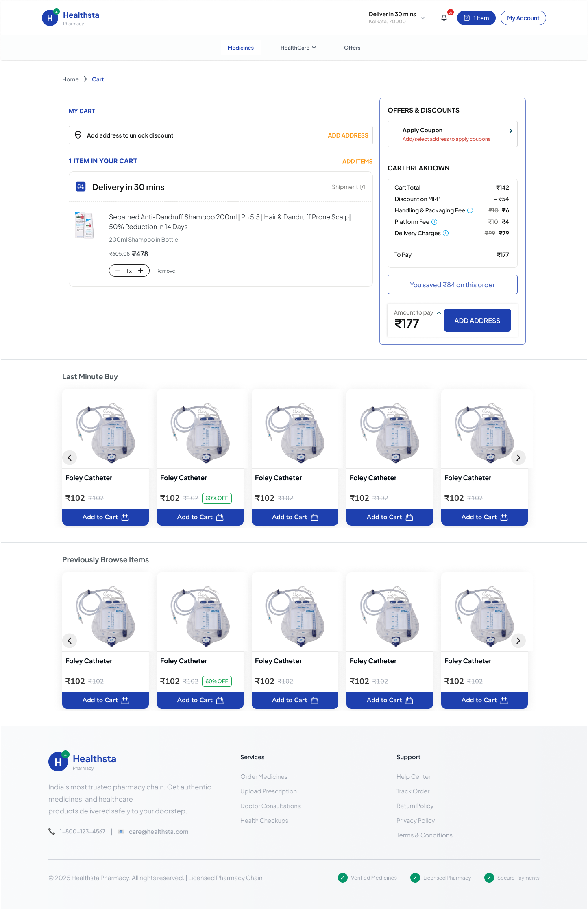
Task: Click location pin icon in address bar
Action: (x=78, y=135)
